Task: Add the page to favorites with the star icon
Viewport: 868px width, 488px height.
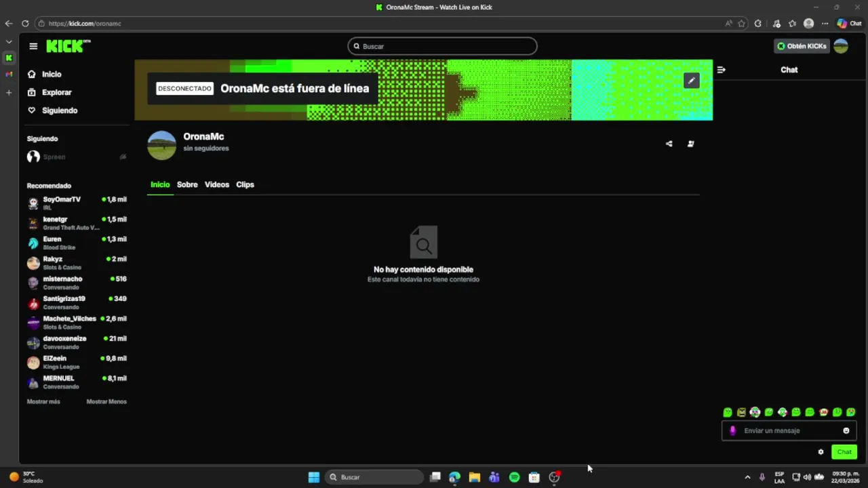Action: coord(741,23)
